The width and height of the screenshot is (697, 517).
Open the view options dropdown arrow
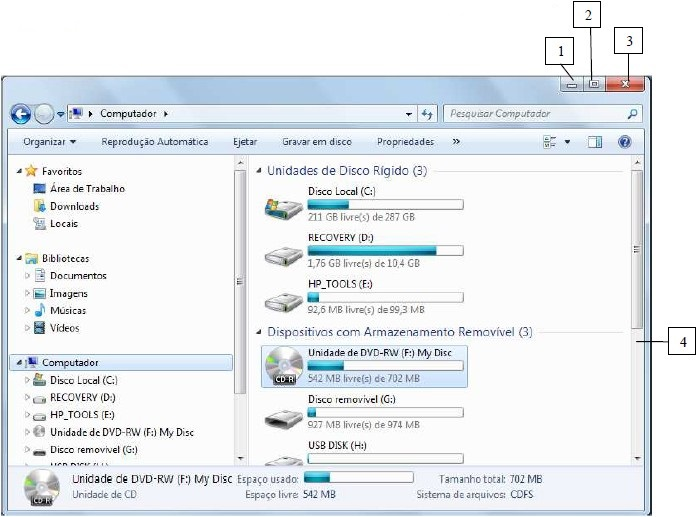point(568,142)
